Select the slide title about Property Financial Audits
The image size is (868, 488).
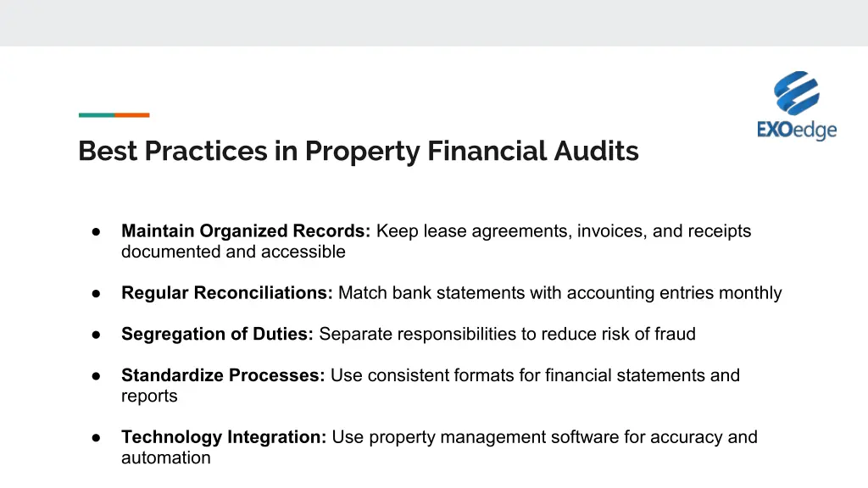(358, 151)
